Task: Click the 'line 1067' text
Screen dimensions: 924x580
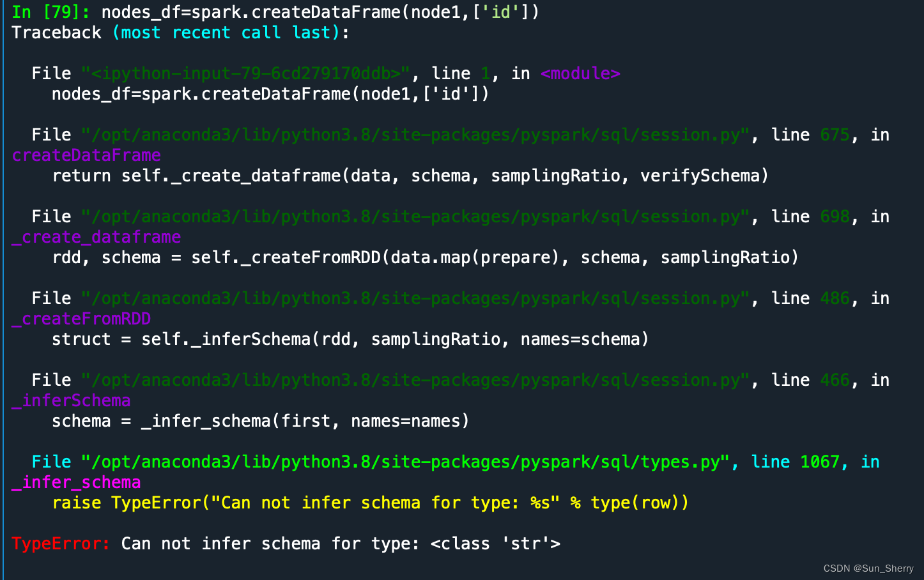Action: click(x=795, y=462)
